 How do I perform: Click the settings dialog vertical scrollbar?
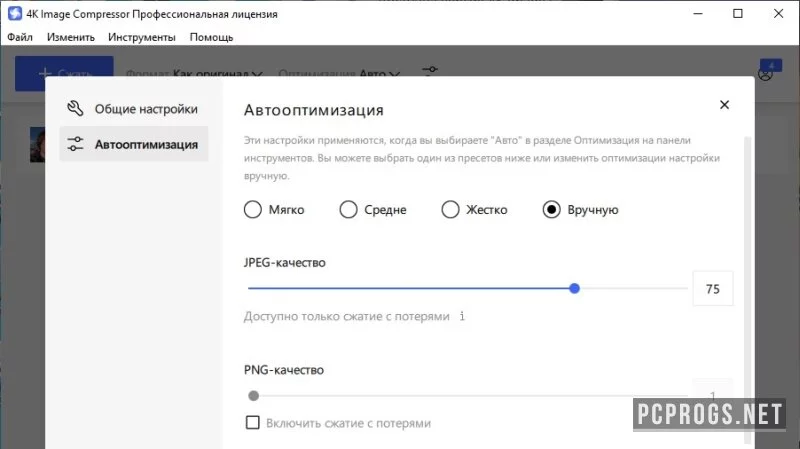click(x=747, y=291)
